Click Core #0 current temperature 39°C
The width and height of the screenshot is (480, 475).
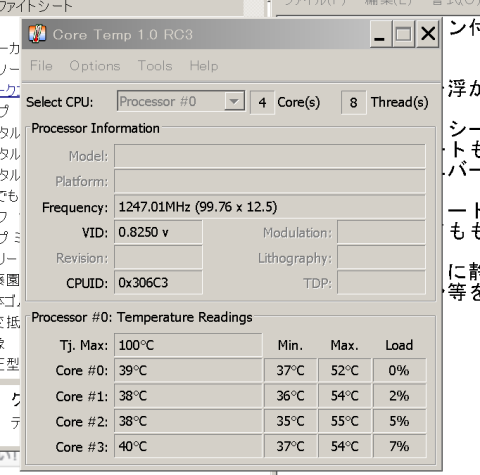(x=188, y=370)
